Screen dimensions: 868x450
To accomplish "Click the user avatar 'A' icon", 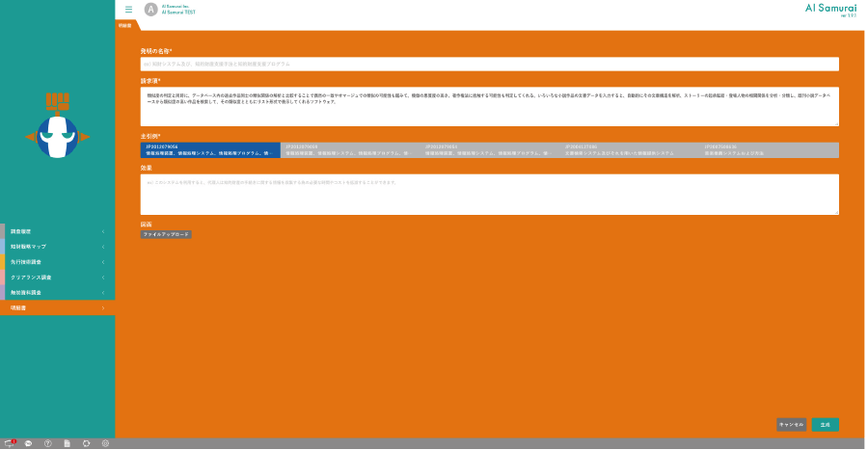I will pyautogui.click(x=150, y=10).
